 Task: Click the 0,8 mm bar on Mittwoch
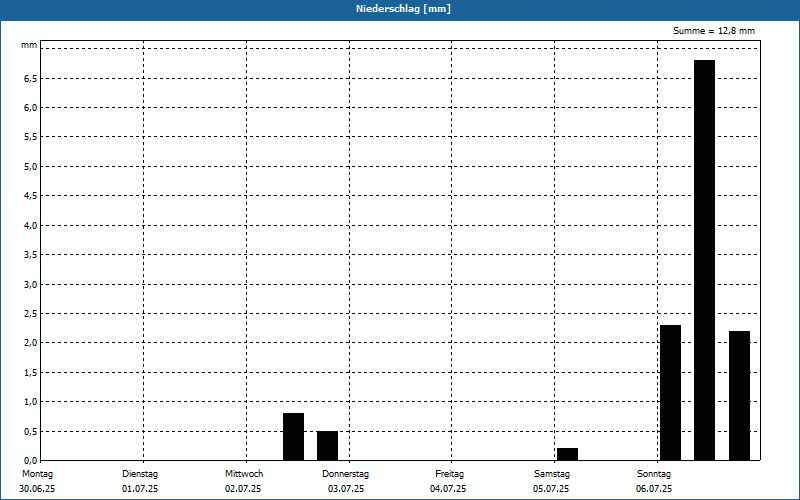pos(293,437)
